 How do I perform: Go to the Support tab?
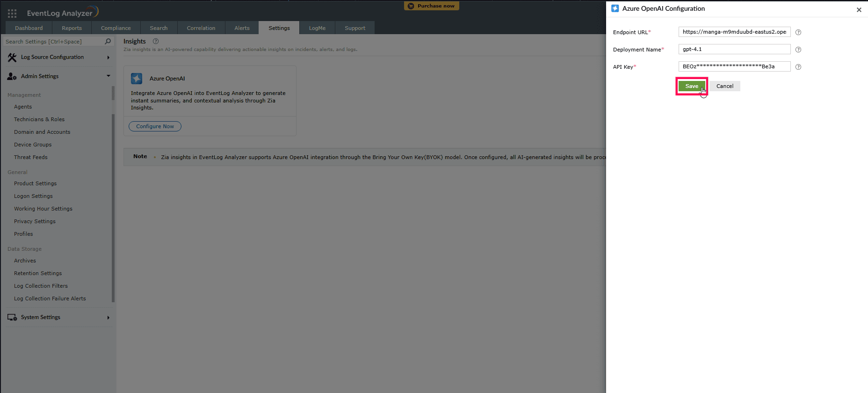pos(355,28)
